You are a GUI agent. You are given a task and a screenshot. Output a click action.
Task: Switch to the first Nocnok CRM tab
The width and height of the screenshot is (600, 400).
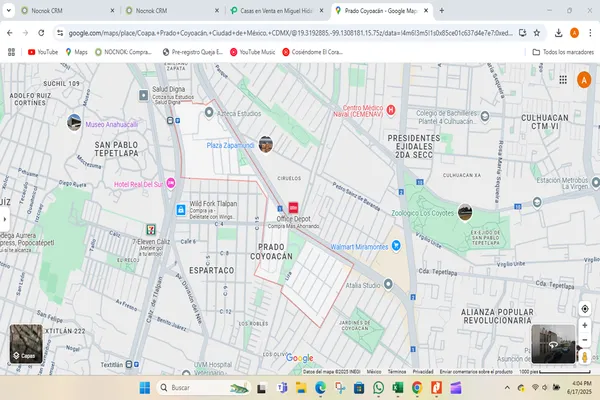(x=68, y=11)
